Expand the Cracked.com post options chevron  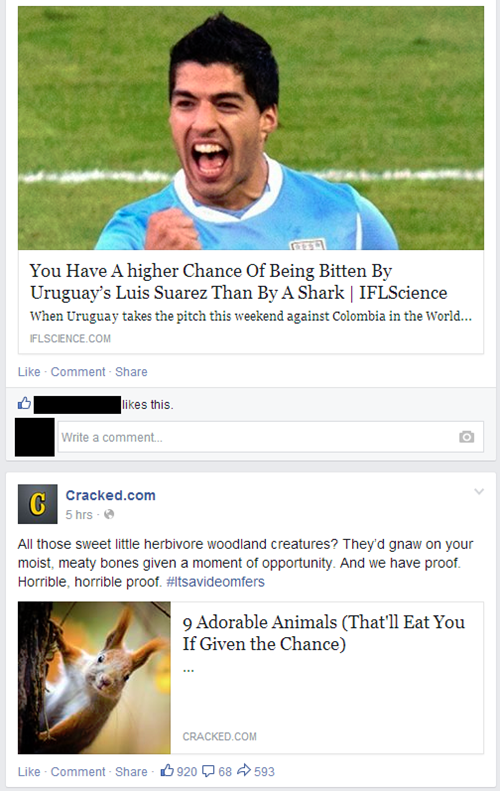[x=479, y=491]
